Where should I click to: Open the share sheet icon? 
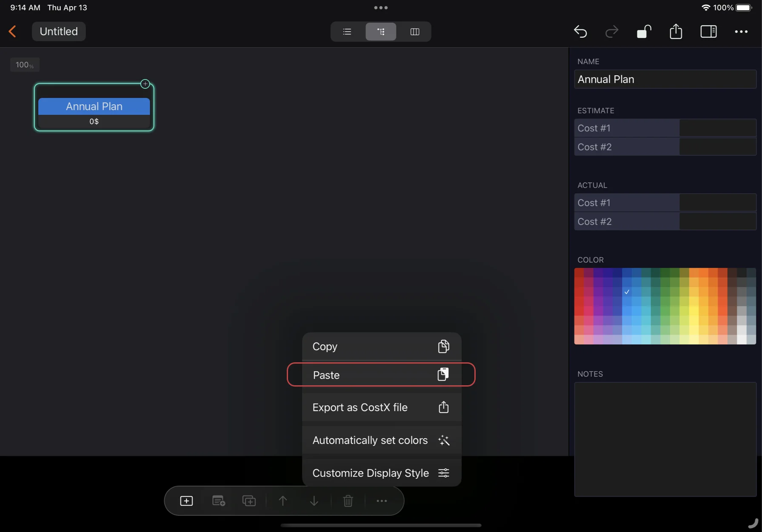click(676, 31)
